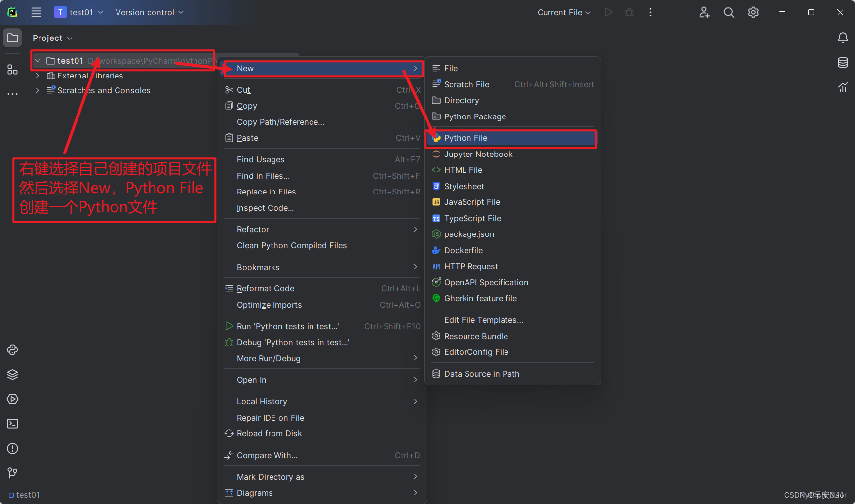The width and height of the screenshot is (855, 504).
Task: Open the main hamburger menu
Action: tap(37, 12)
